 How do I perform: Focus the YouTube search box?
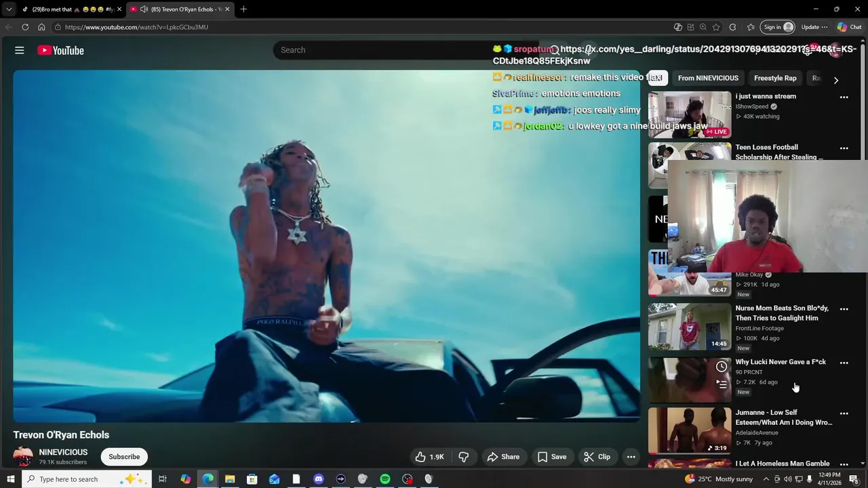click(x=407, y=50)
